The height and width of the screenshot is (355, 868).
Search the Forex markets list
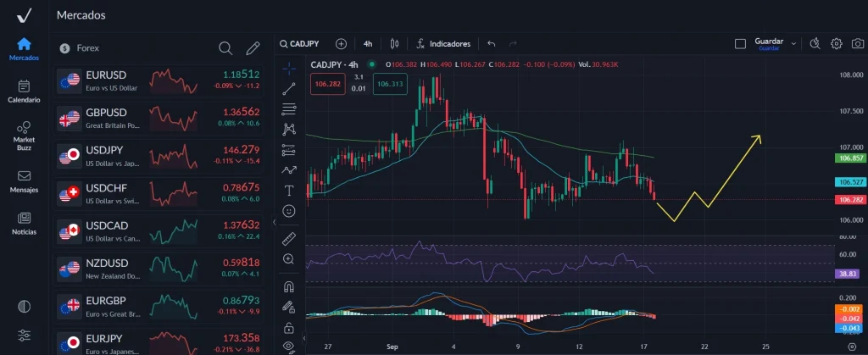(225, 48)
